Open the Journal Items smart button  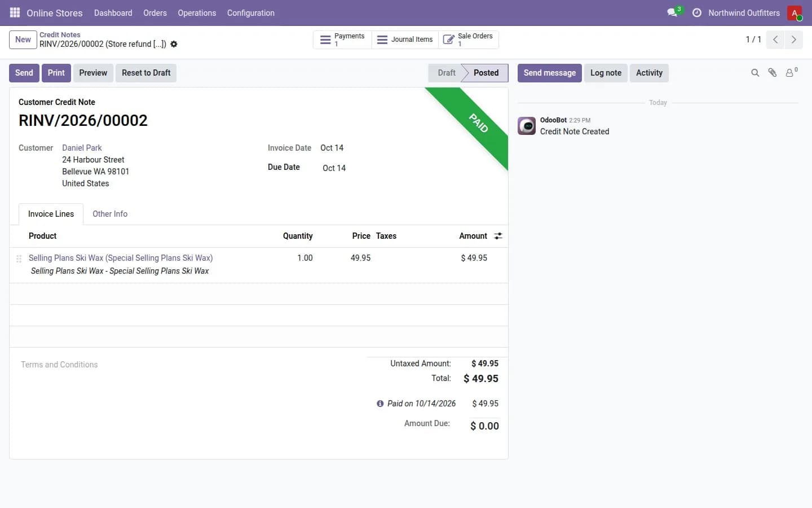point(405,40)
